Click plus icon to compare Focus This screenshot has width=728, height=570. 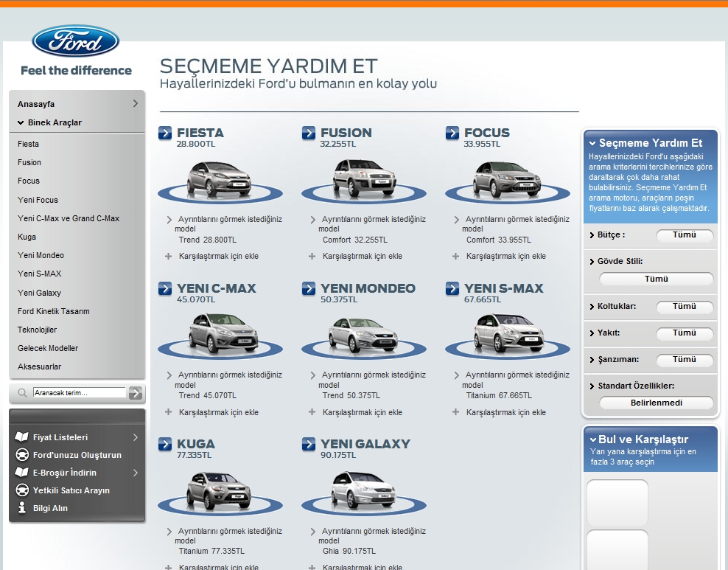pos(456,256)
